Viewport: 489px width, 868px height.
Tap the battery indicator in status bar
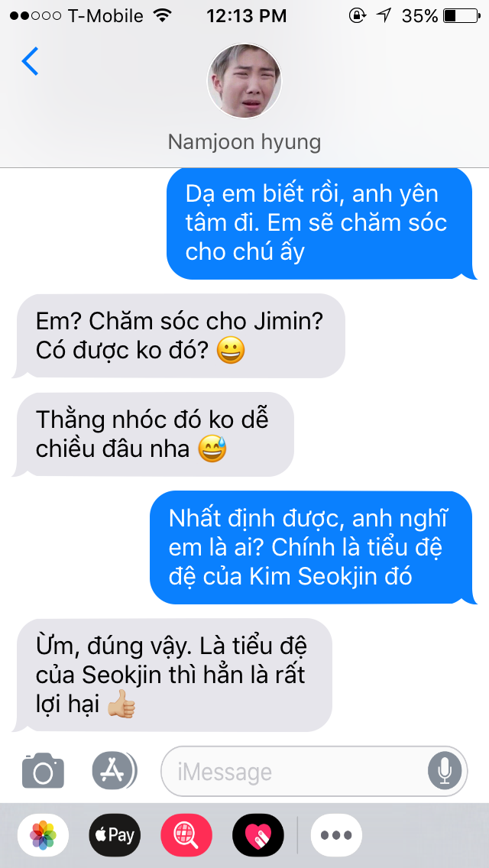tap(461, 15)
